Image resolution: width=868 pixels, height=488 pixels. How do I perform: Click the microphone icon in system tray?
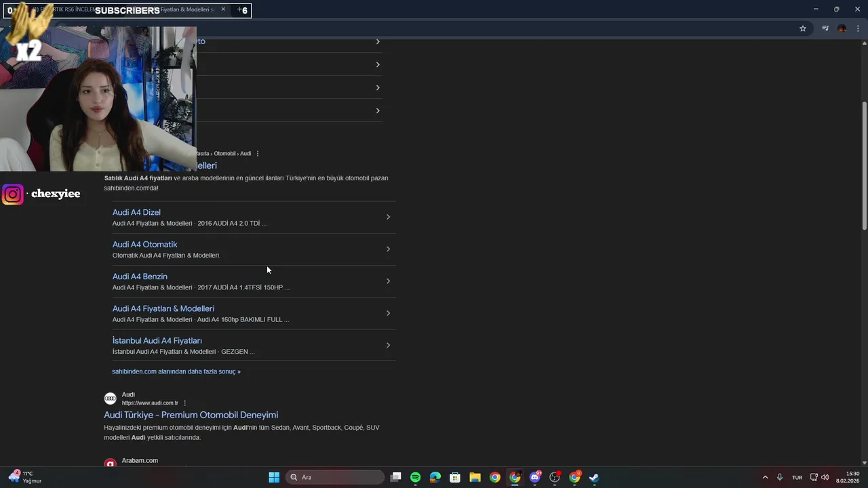coord(780,477)
